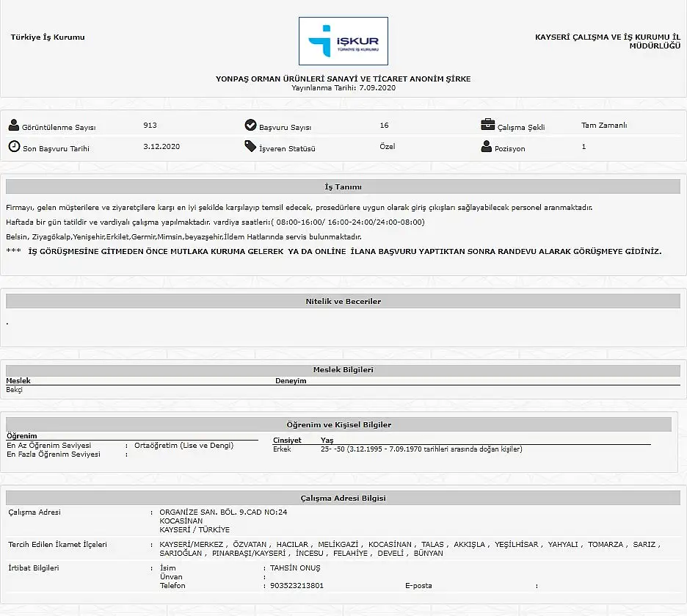Click the servis routes line starting with Belsin
Screen dimensions: 687x616
pyautogui.click(x=183, y=237)
